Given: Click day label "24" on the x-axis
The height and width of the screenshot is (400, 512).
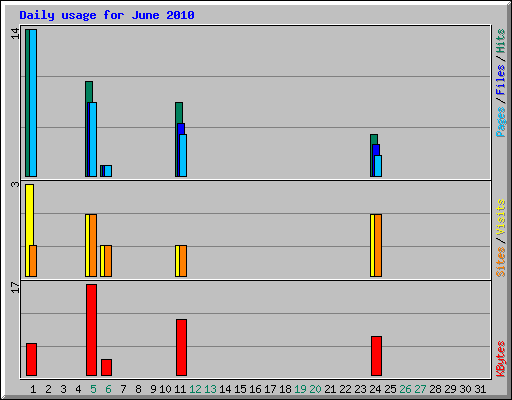Looking at the screenshot, I should (x=375, y=389).
